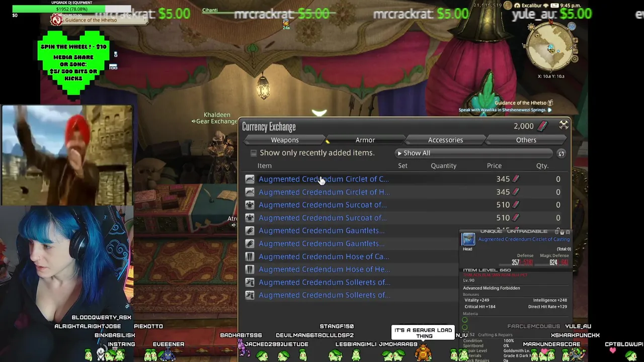
Task: Click the currency icon in Circlet of H… price
Action: pos(516,192)
